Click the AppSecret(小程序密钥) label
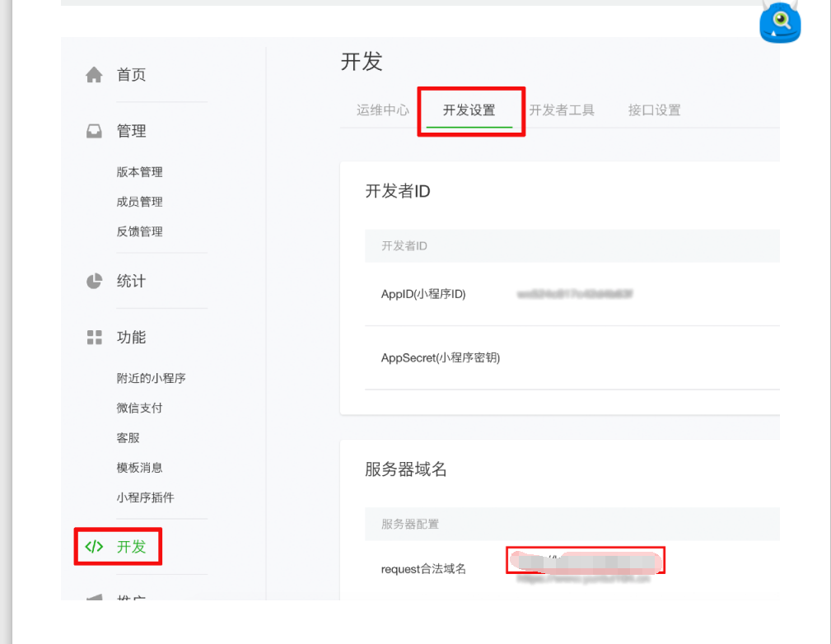Screen dimensions: 831x644 (x=441, y=357)
